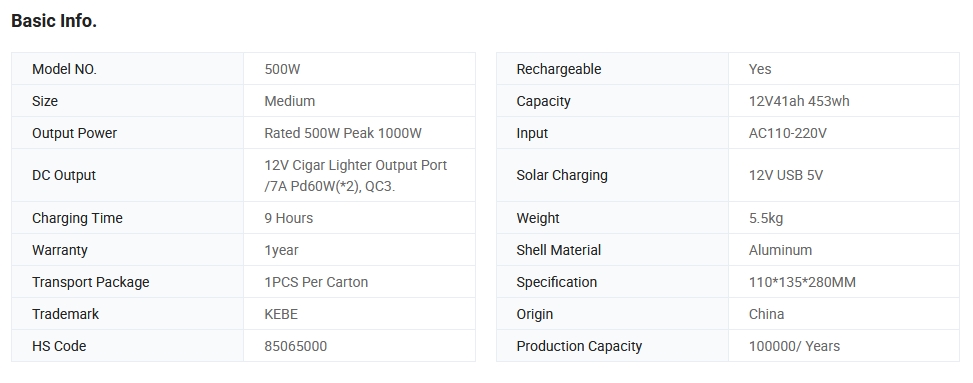Select the Charging Time 9 Hours value
Screen dimensions: 973x383
[289, 218]
